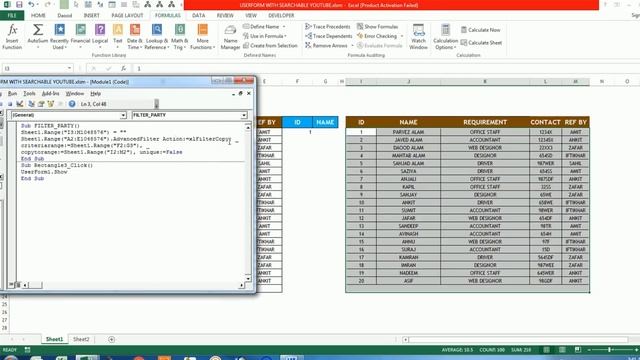Click the horizontal scrollbar left arrow
Screen dimensions: 640x360
click(x=405, y=339)
